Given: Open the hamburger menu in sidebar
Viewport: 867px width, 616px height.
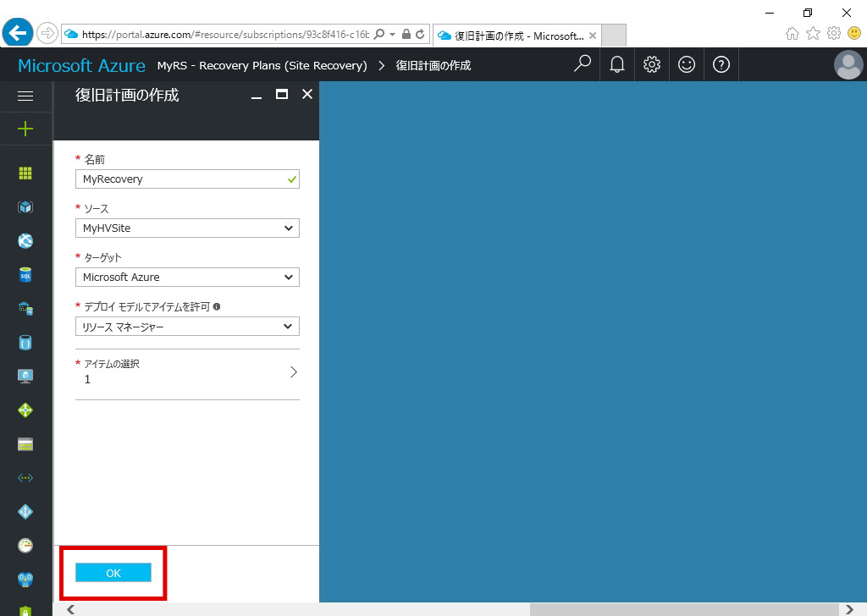Looking at the screenshot, I should tap(25, 96).
